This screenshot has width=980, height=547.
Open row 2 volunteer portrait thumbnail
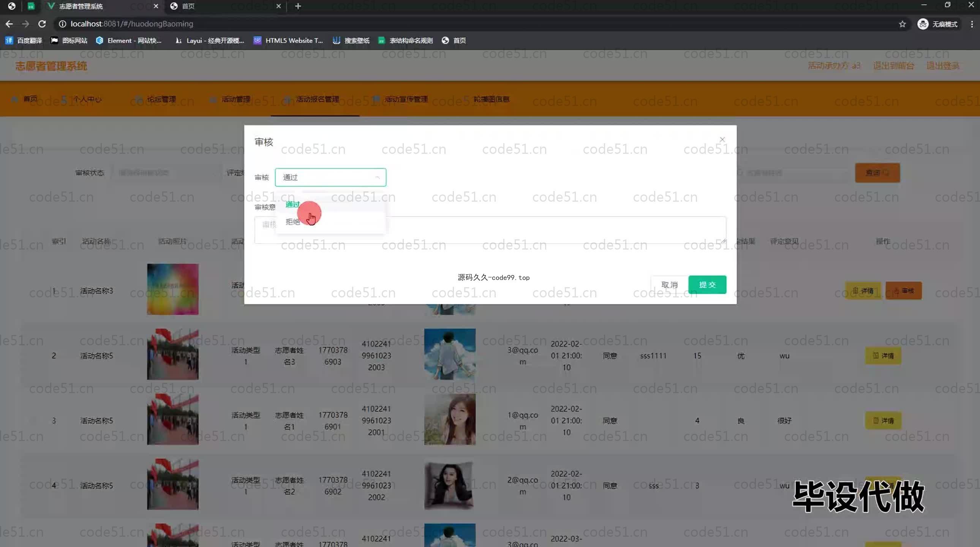tap(450, 354)
